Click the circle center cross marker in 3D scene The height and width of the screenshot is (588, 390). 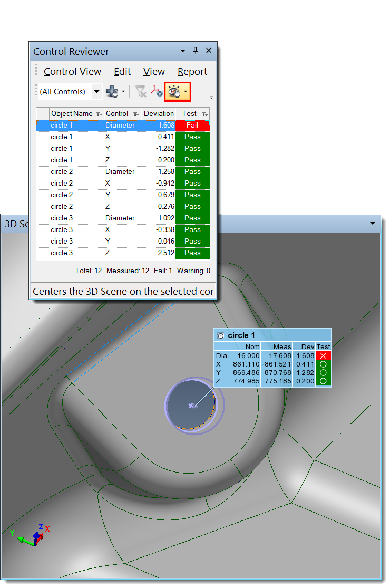tap(191, 406)
